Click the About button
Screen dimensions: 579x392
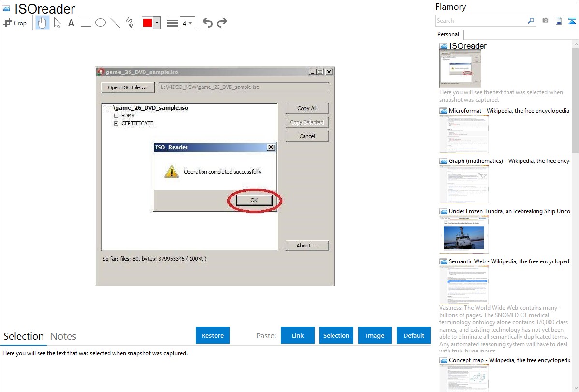(307, 246)
